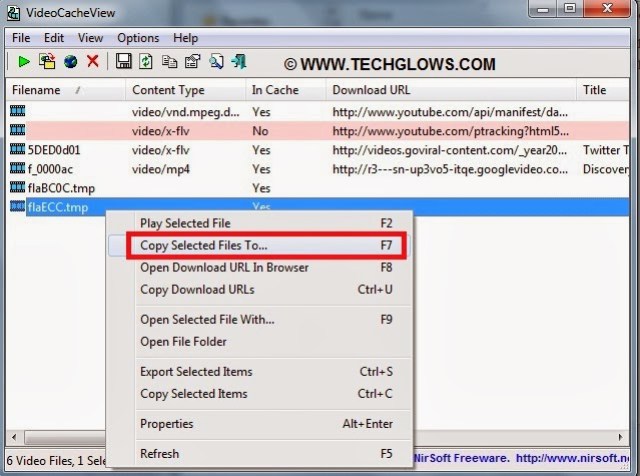
Task: Click the horizontal scrollbar right arrow
Action: (620, 438)
